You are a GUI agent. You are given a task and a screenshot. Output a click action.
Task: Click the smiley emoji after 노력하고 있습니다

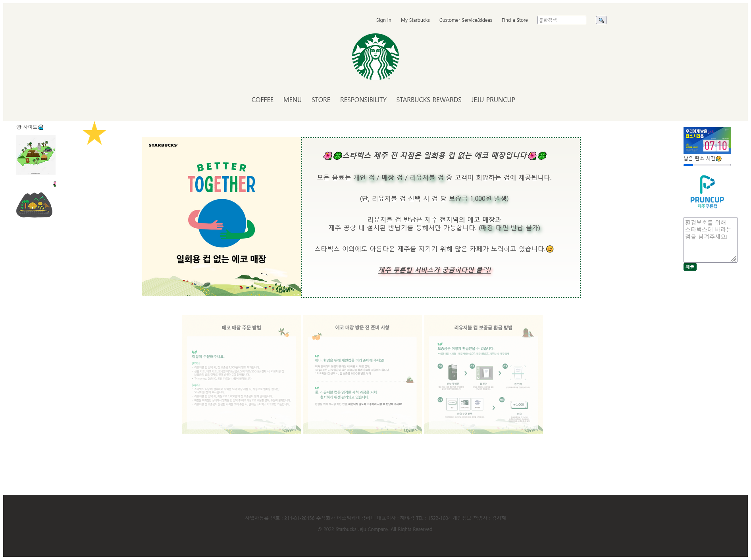click(550, 249)
